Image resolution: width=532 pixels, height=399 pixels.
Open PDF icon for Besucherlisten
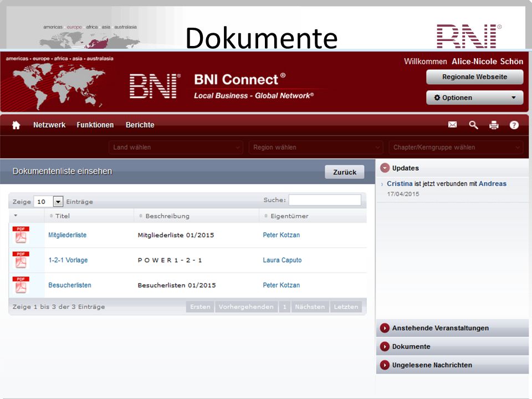(21, 285)
